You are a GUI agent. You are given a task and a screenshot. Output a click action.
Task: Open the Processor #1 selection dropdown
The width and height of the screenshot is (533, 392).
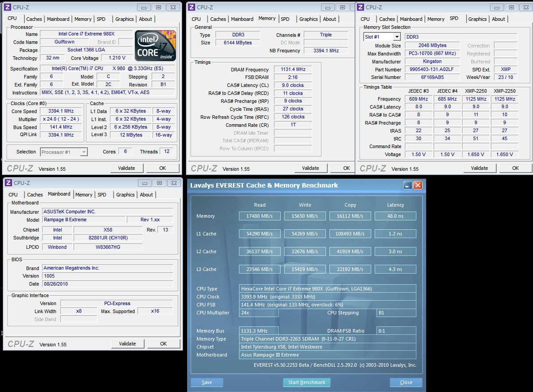84,152
